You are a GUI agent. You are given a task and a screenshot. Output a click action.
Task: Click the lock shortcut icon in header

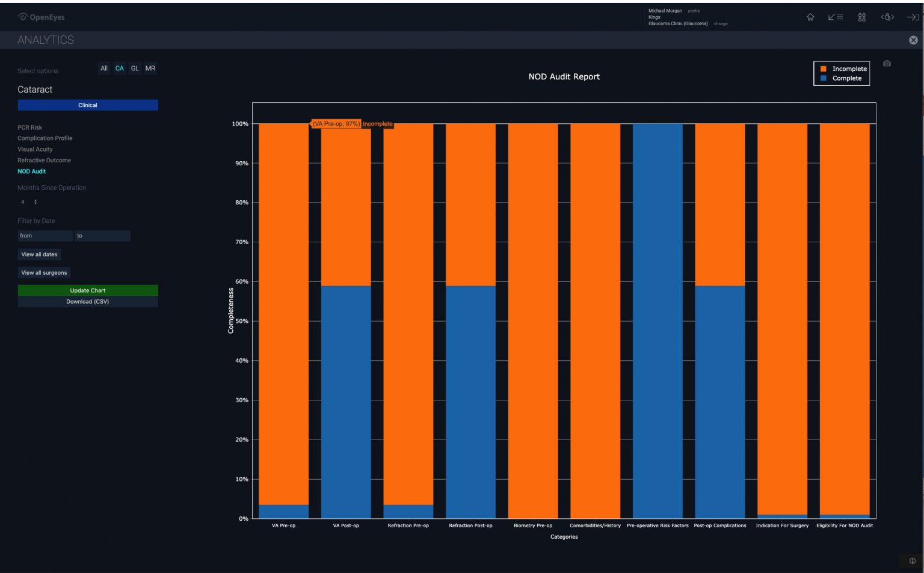[887, 17]
